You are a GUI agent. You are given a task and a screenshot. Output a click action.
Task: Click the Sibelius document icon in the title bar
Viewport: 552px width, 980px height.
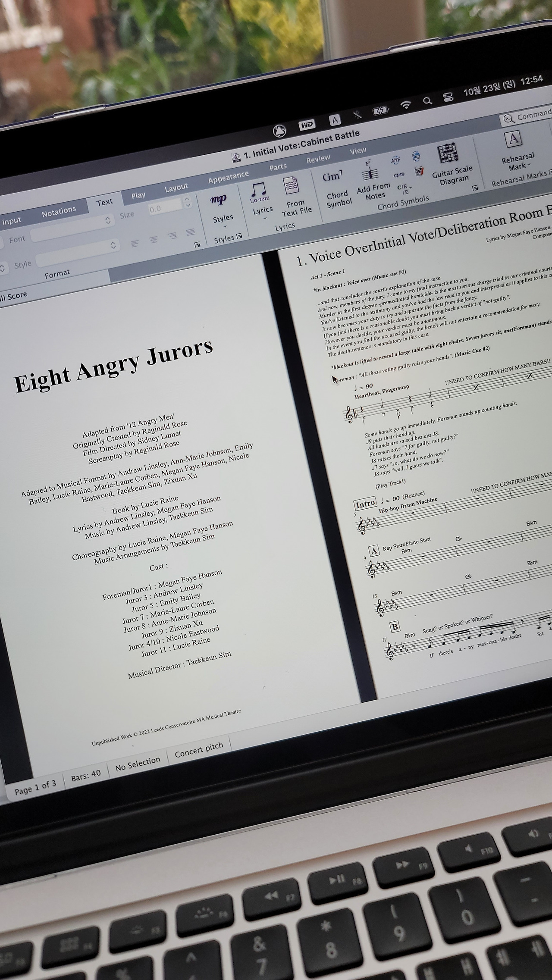[x=236, y=157]
